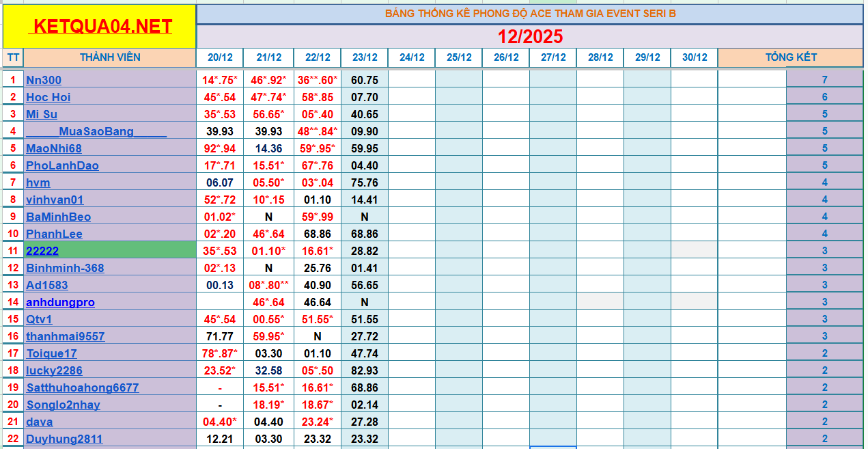The image size is (868, 449).
Task: Select cell 92*.94 in MaoNhi68 row
Action: tap(220, 148)
